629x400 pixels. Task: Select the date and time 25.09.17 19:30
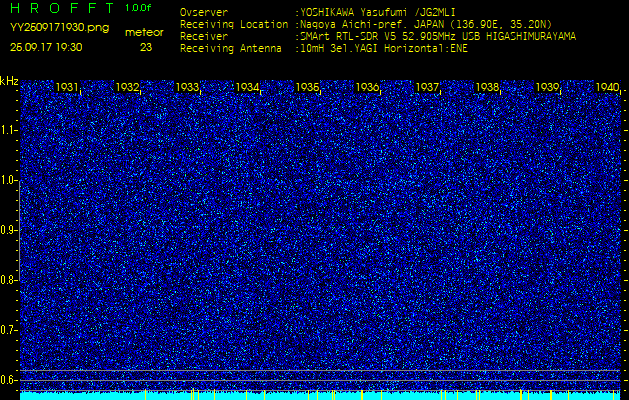click(46, 47)
